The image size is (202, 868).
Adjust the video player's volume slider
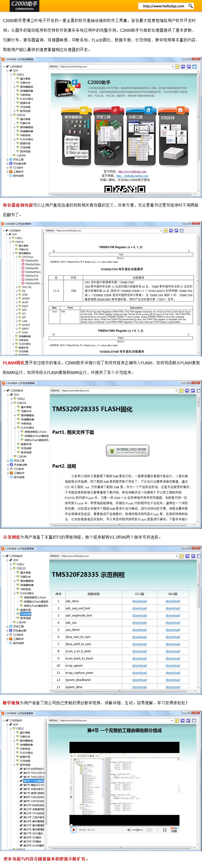[x=138, y=830]
